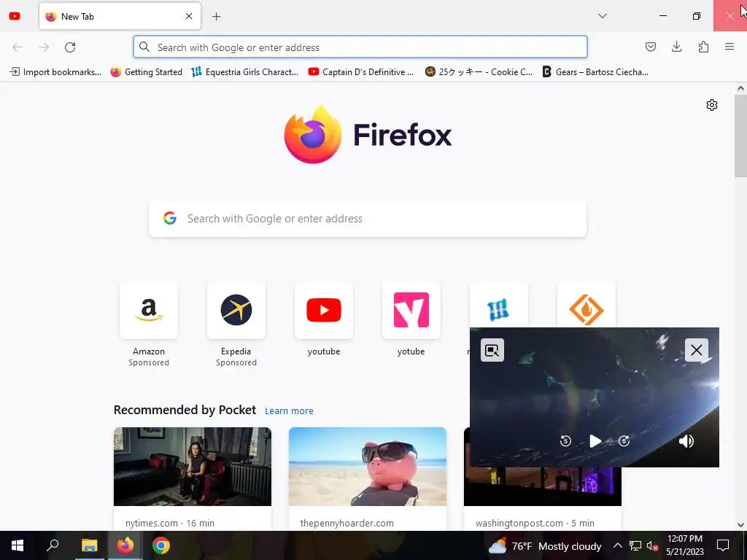Image resolution: width=747 pixels, height=560 pixels.
Task: Open the clock showing 12:07 PM
Action: pos(684,545)
